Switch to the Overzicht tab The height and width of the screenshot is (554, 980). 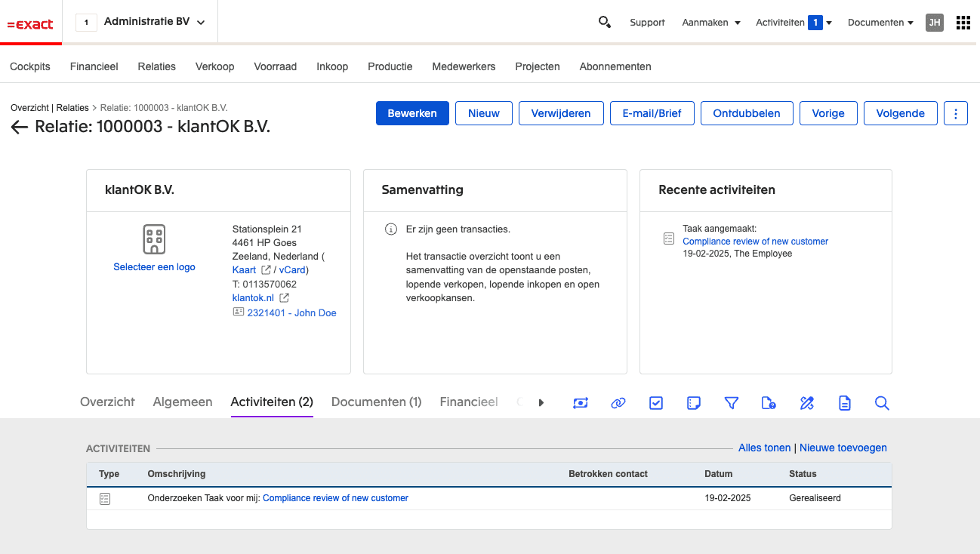coord(107,402)
